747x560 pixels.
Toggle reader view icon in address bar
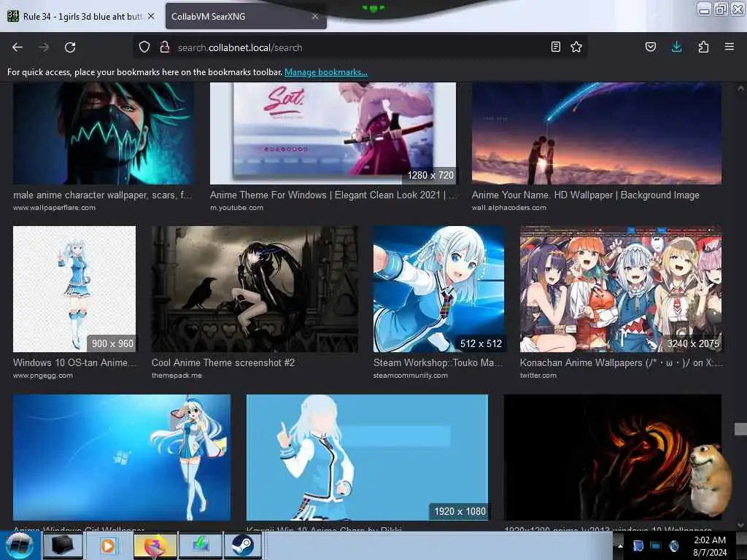555,47
